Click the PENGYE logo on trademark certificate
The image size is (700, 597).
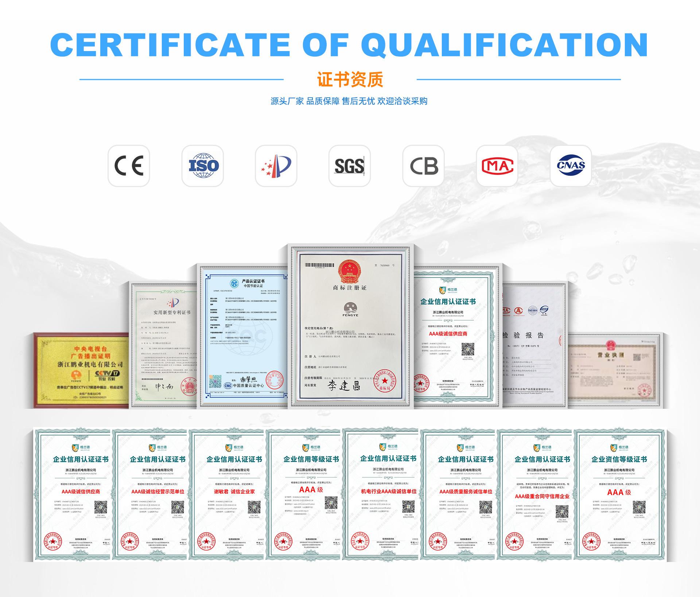pos(351,310)
